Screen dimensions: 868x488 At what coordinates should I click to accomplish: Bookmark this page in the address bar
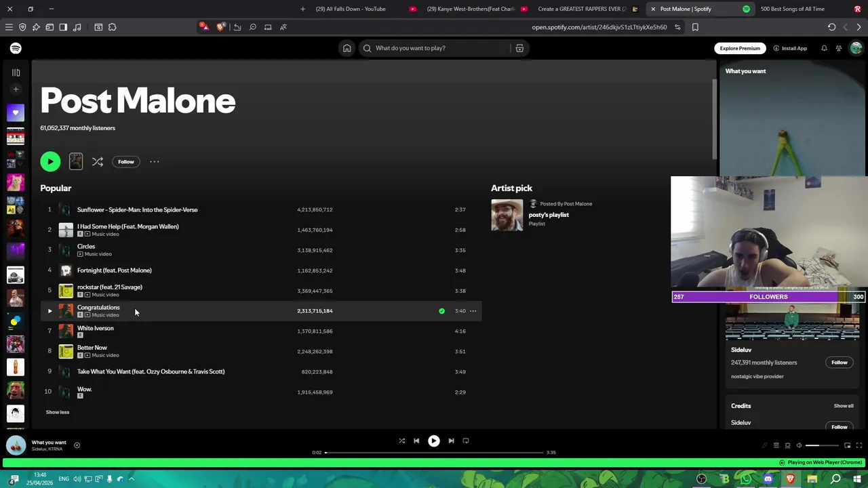[695, 27]
